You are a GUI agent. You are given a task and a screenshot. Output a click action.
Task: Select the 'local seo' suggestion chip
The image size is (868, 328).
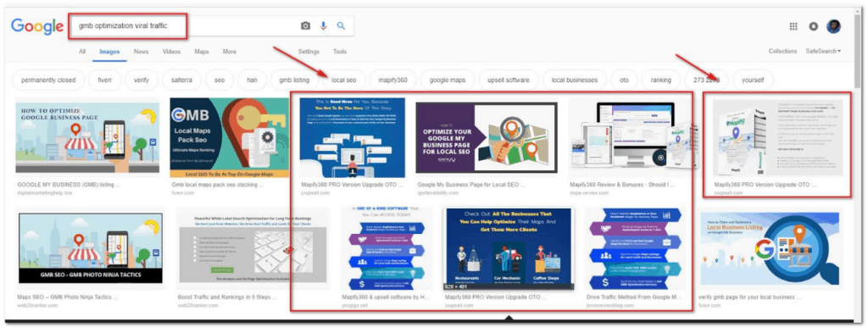[x=344, y=81]
